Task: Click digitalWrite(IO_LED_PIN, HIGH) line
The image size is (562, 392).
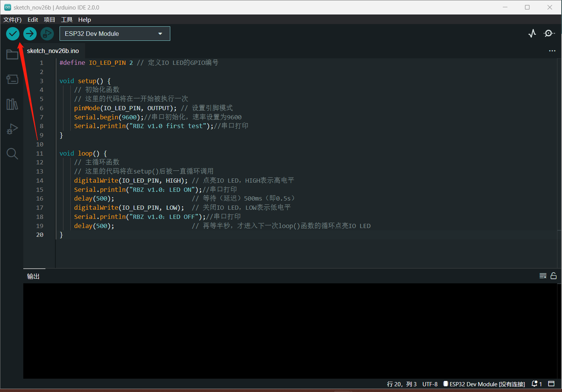Action: 131,181
